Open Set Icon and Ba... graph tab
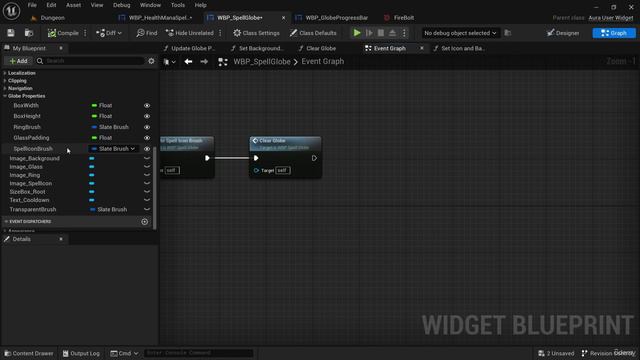The width and height of the screenshot is (640, 360). click(x=459, y=48)
